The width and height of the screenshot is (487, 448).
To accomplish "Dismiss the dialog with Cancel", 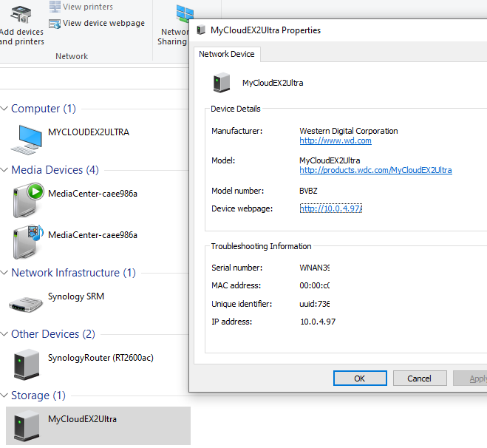I will [420, 378].
